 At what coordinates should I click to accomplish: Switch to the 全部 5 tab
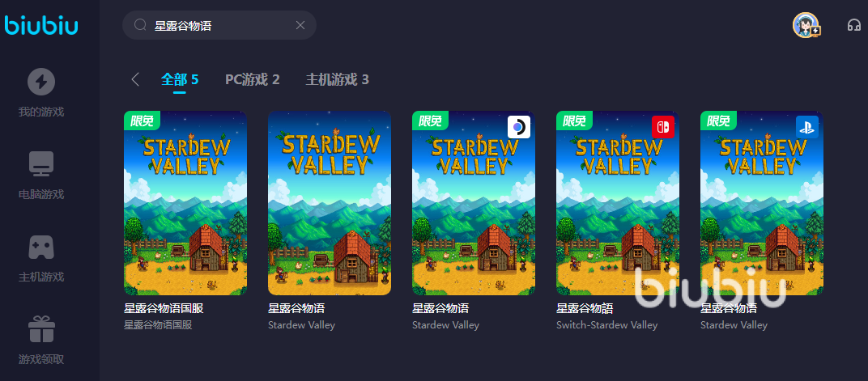tap(180, 79)
